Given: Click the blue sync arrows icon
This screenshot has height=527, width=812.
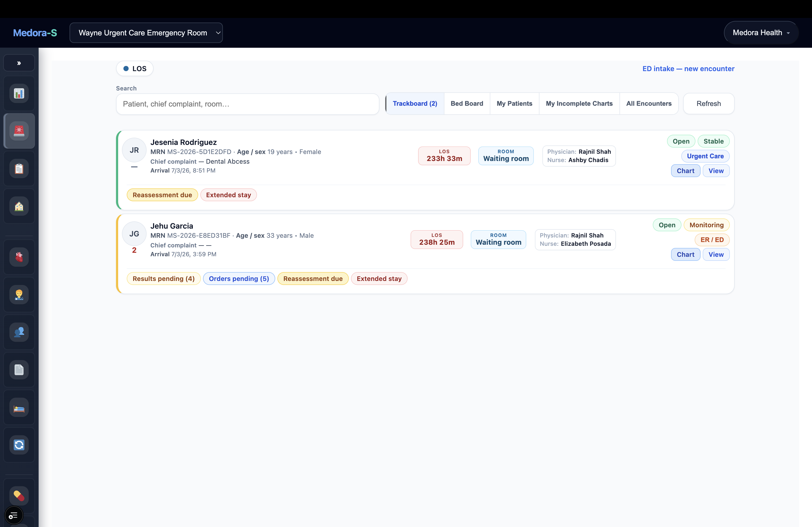Looking at the screenshot, I should click(19, 445).
